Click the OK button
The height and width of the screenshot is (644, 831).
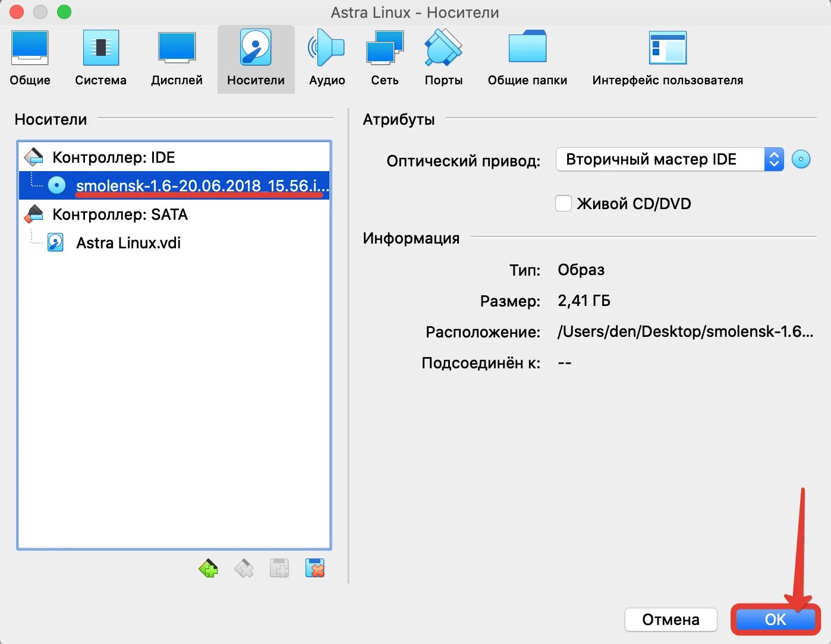coord(775,620)
